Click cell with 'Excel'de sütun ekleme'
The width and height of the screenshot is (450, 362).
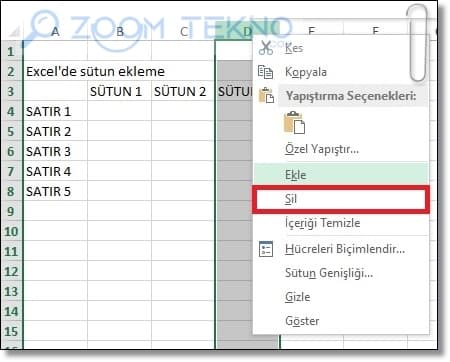tap(95, 71)
